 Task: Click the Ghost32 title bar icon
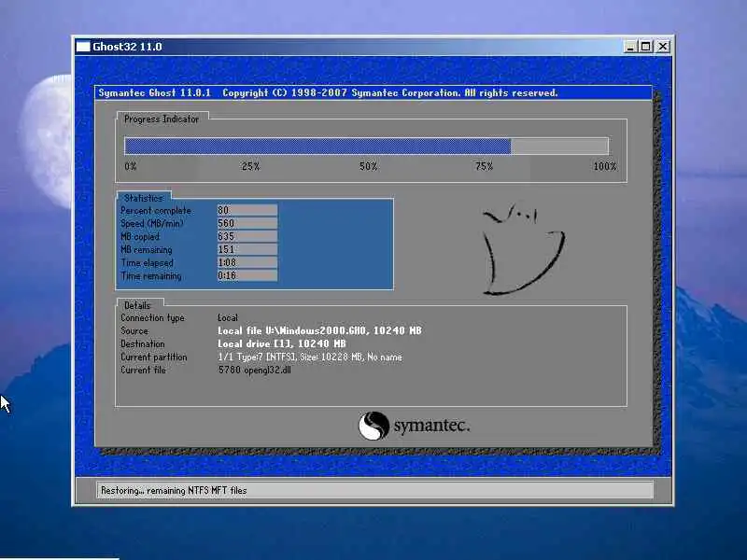pos(83,47)
